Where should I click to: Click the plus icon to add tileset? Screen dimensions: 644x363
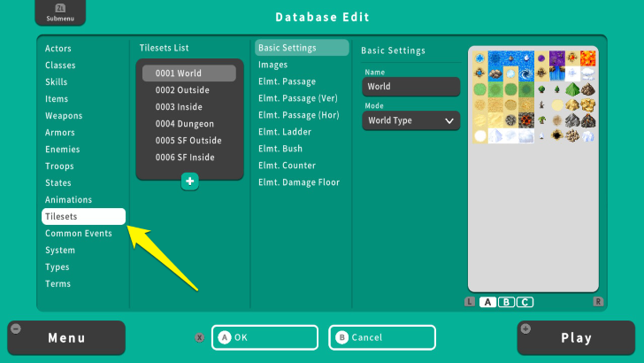tap(189, 181)
